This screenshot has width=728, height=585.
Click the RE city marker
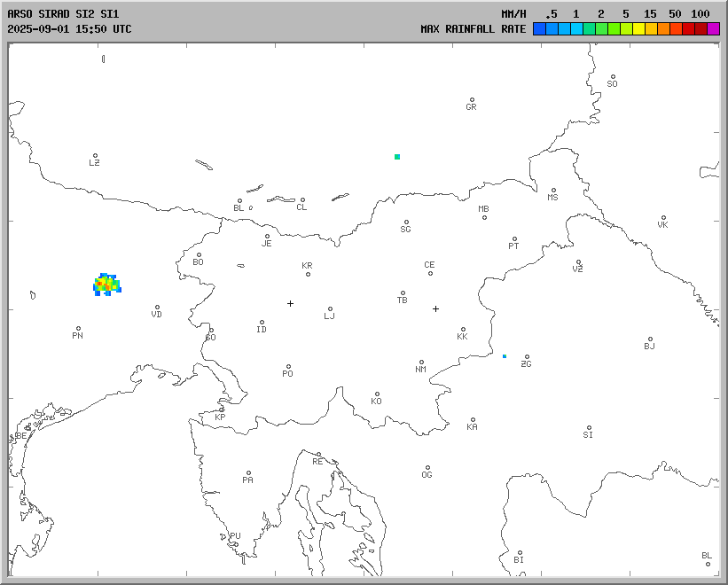318,454
